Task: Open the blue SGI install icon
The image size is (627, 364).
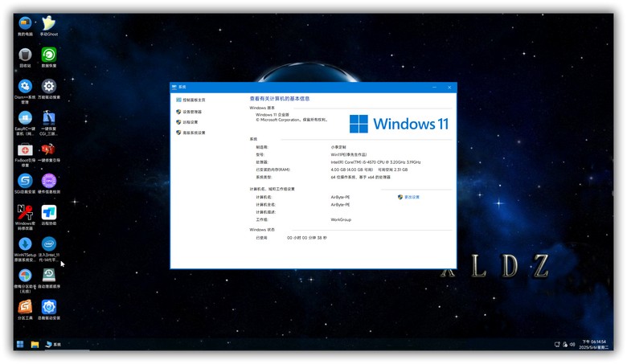Action: [x=25, y=181]
